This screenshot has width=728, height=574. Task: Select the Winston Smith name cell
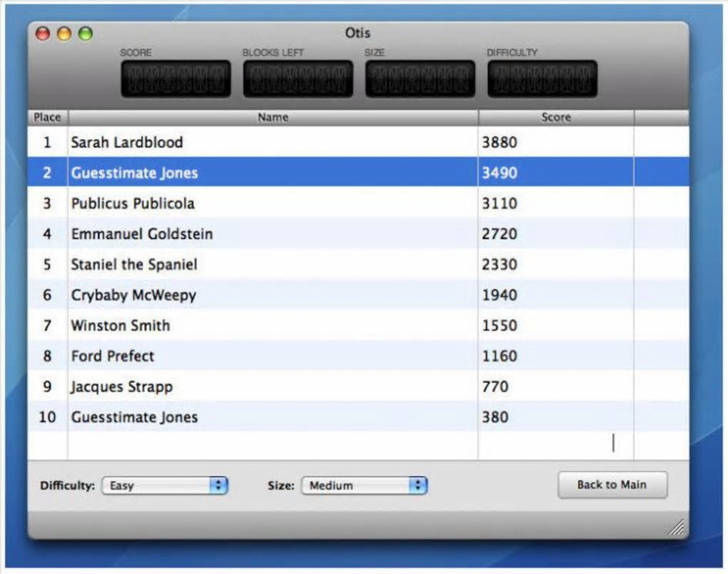pos(273,326)
